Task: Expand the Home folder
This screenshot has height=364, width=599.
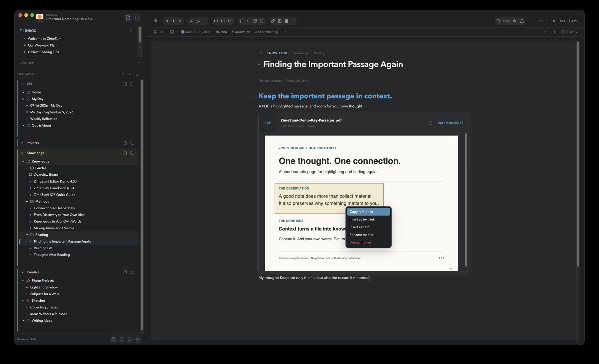Action: 23,92
